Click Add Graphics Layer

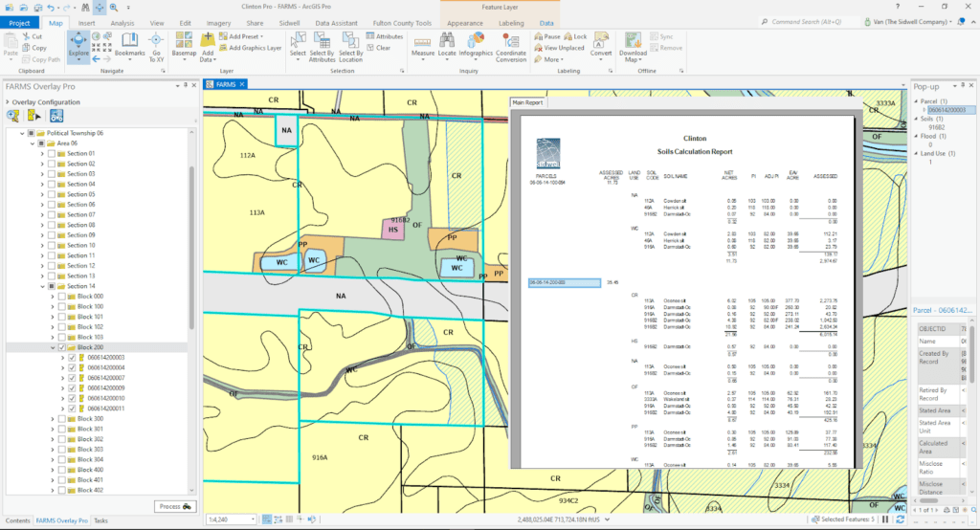tap(250, 48)
